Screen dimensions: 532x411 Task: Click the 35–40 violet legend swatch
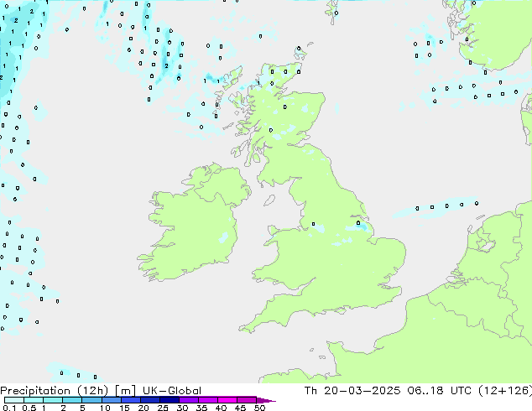tap(208, 400)
